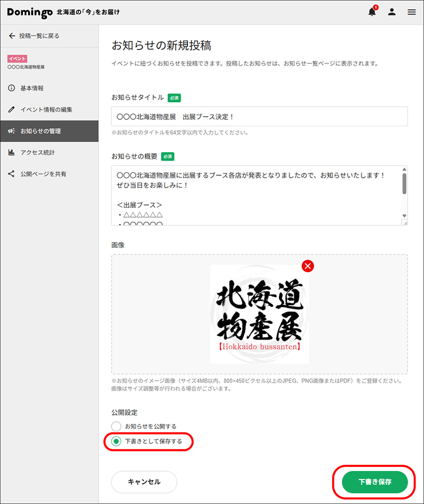Screen dimensions: 424x504
Task: Click the summary scrollbar up arrow
Action: pos(404,169)
